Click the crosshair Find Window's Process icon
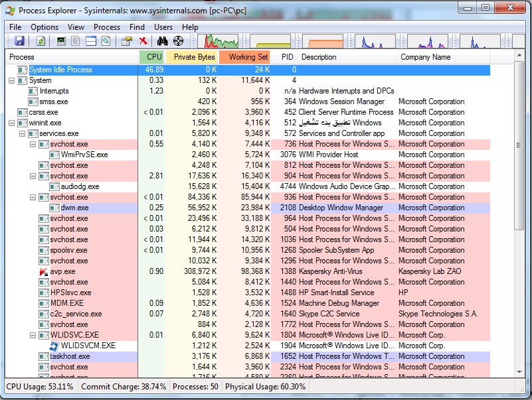The width and height of the screenshot is (532, 400). 178,41
